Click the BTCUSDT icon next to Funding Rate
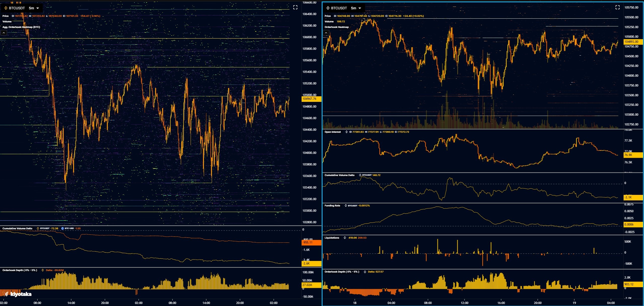644x306 pixels. click(346, 205)
